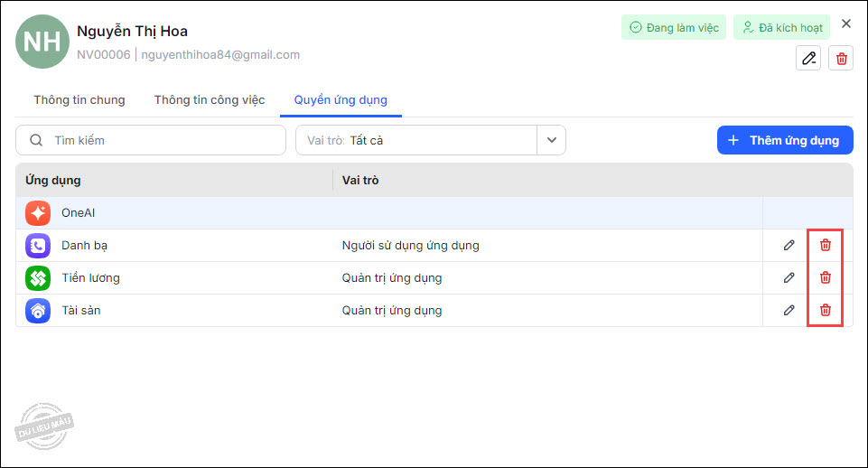Screen dimensions: 868x468
Task: Switch to Thông tin chung tab
Action: tap(79, 99)
